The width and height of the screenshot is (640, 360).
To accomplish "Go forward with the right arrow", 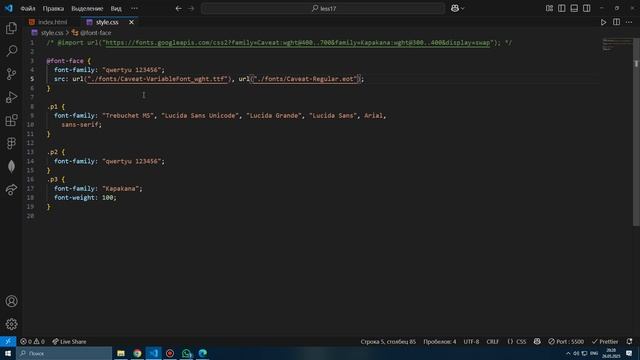I will pyautogui.click(x=191, y=8).
